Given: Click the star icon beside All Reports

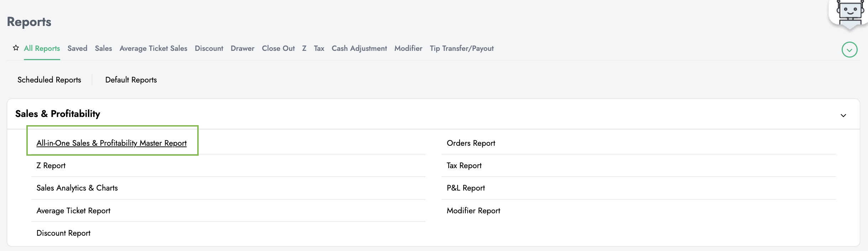Looking at the screenshot, I should (x=16, y=48).
